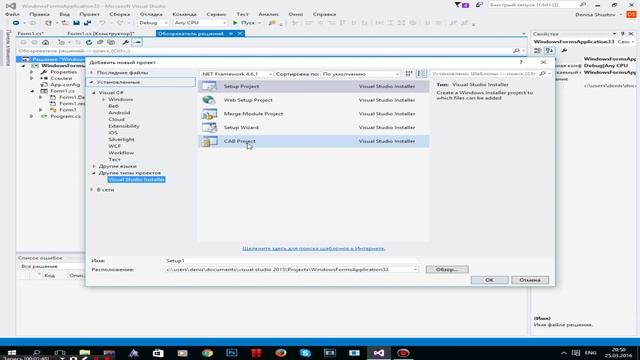Open the Edit (Правка) menu

click(x=39, y=14)
